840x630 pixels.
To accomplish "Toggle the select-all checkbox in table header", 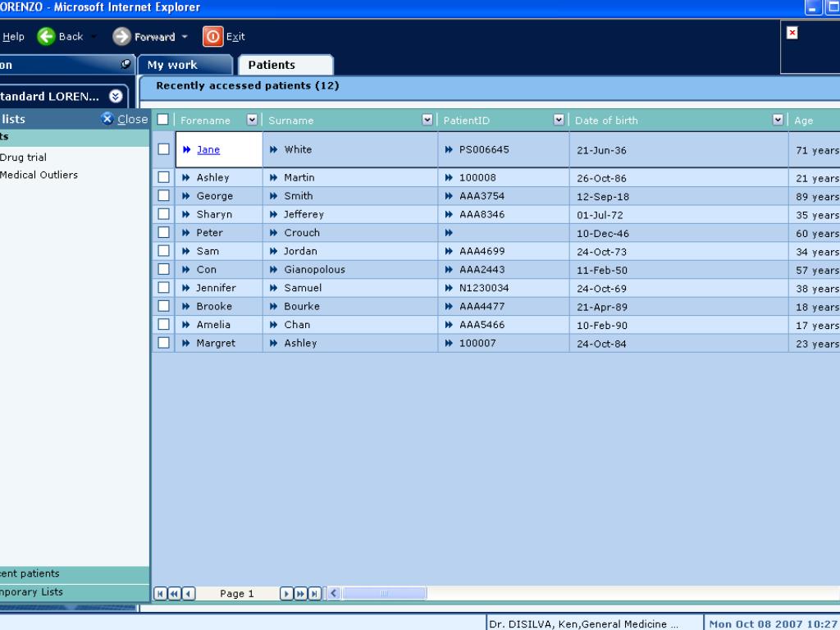I will (x=163, y=120).
